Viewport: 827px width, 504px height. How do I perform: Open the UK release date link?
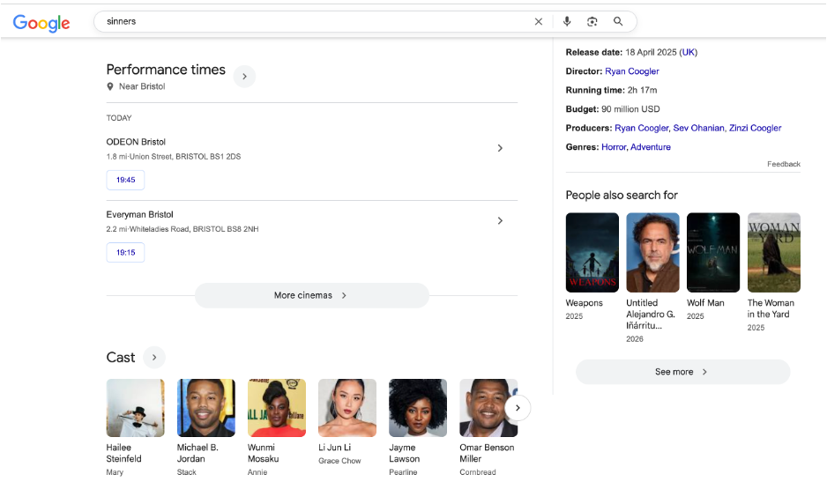689,52
